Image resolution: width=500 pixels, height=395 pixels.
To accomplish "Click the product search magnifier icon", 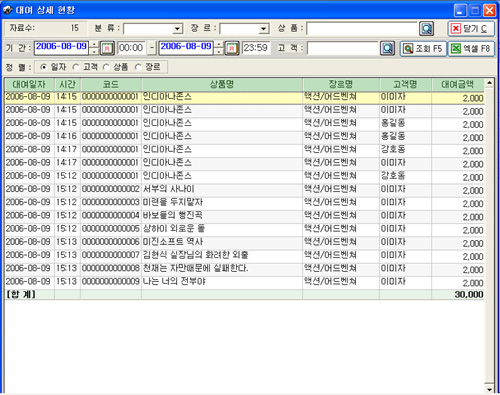I will [426, 29].
